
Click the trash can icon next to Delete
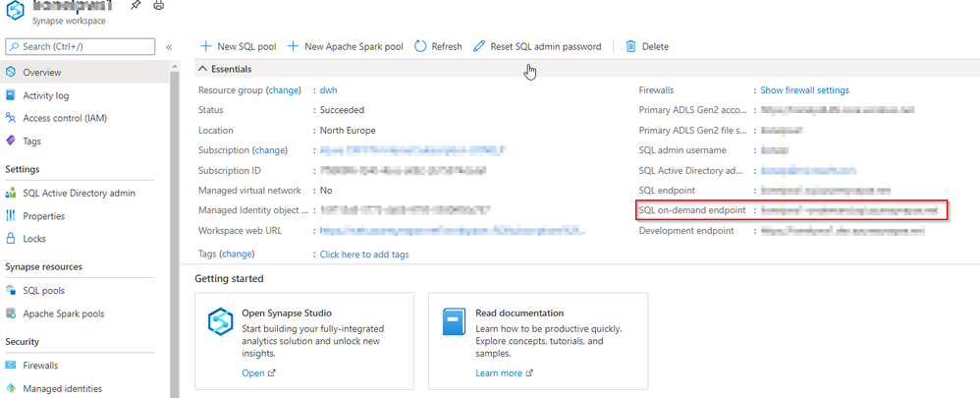pyautogui.click(x=631, y=46)
